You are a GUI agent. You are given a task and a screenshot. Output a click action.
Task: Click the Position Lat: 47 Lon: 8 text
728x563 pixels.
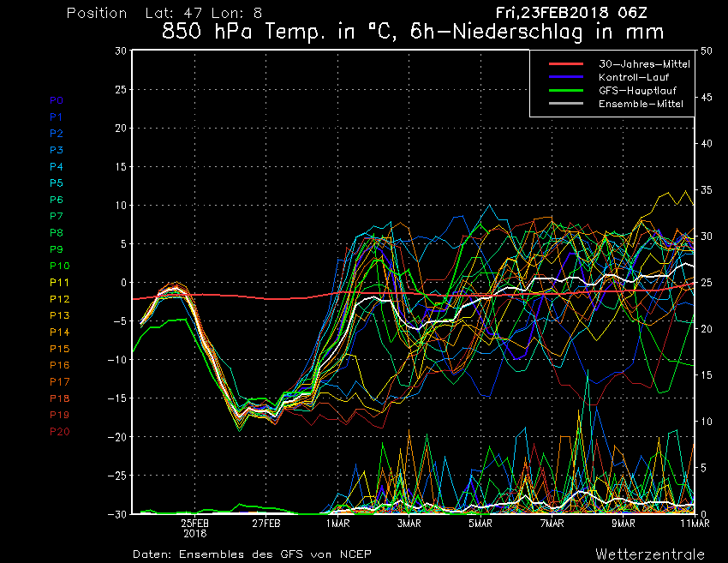pos(164,13)
